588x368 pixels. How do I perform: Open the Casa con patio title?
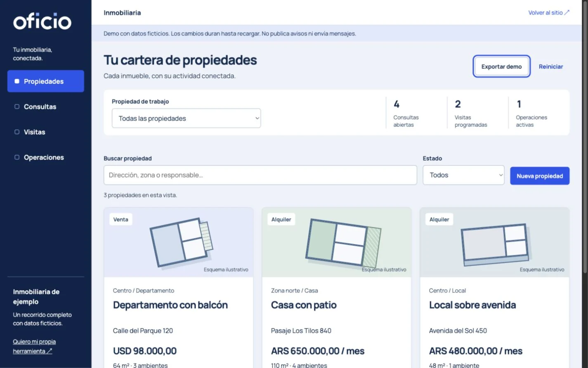pyautogui.click(x=304, y=305)
